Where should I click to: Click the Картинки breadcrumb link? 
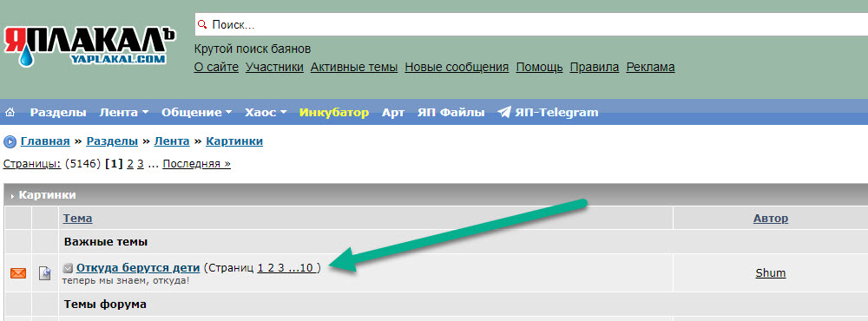point(234,141)
